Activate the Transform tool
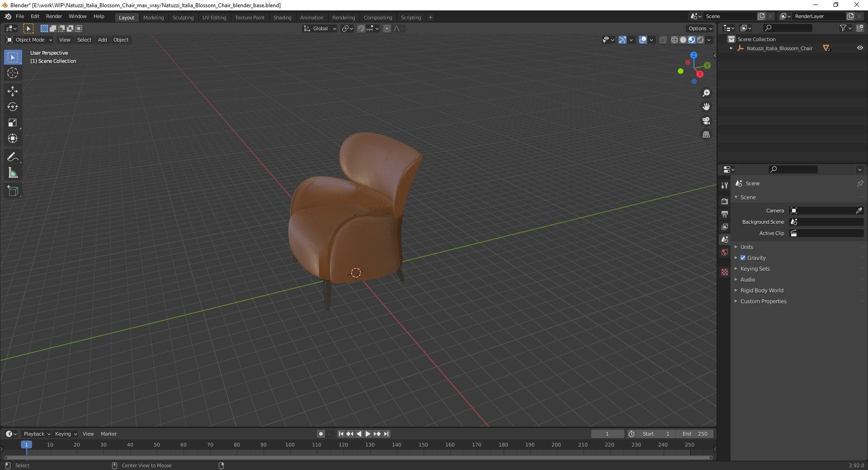 [13, 139]
